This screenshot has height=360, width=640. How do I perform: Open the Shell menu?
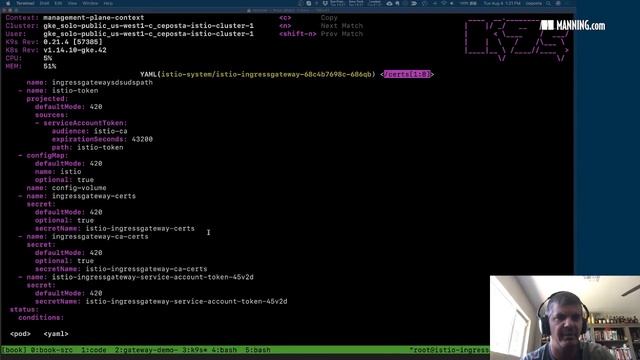click(44, 3)
